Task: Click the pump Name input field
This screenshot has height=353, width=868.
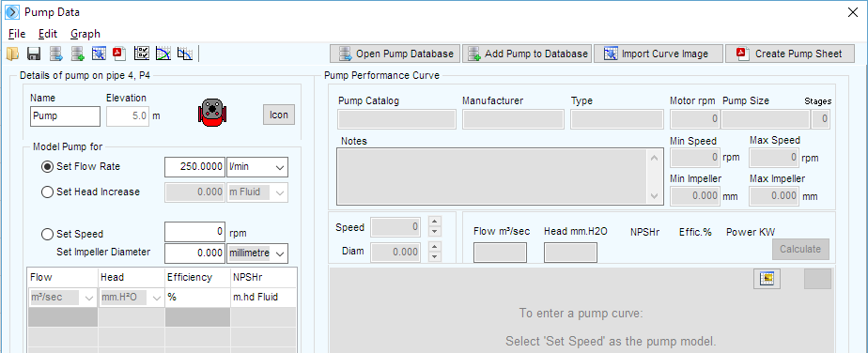Action: pyautogui.click(x=65, y=116)
